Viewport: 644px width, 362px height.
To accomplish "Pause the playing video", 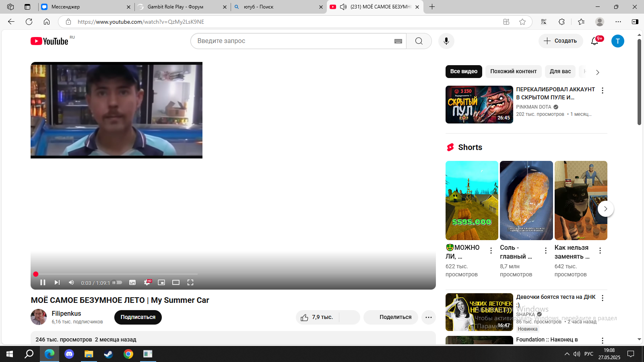I will pyautogui.click(x=43, y=282).
